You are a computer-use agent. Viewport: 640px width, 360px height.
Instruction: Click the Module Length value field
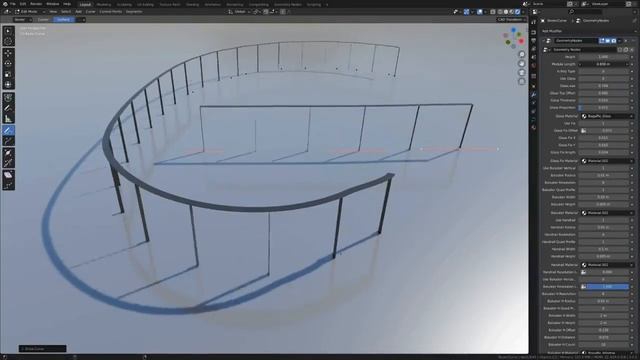coord(603,64)
